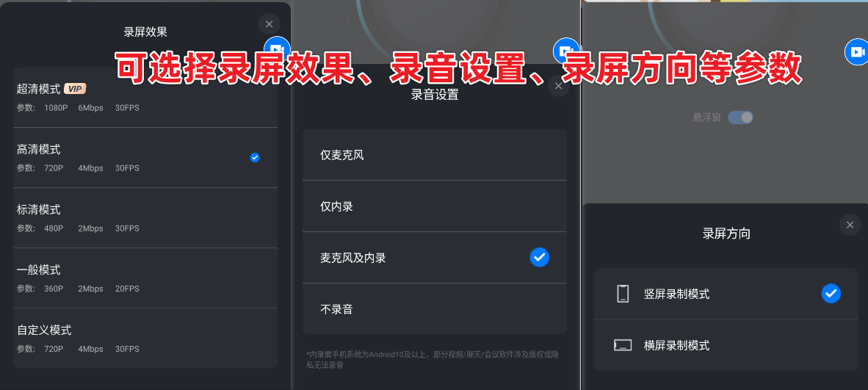Close the 录音设置 panel
Screen dimensions: 868x390
point(558,87)
